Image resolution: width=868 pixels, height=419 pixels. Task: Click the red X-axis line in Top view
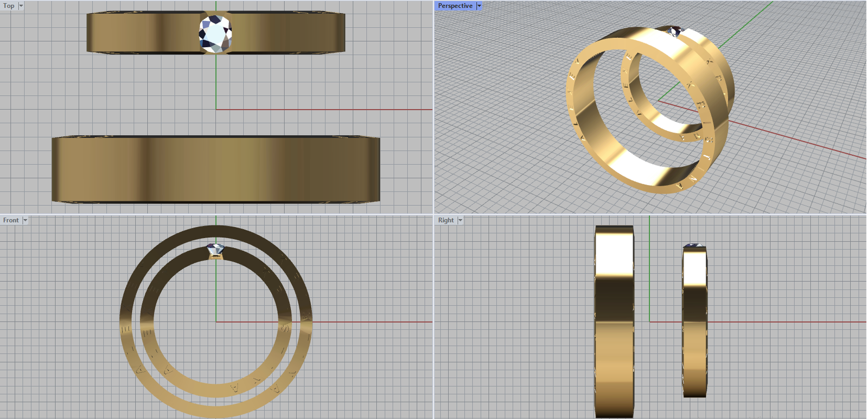click(325, 110)
